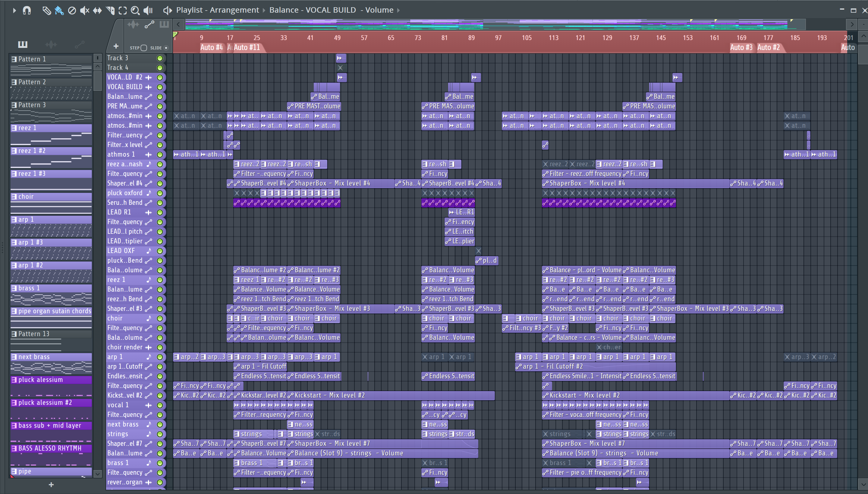Click automation icon on PRE MA..ume track

click(148, 107)
